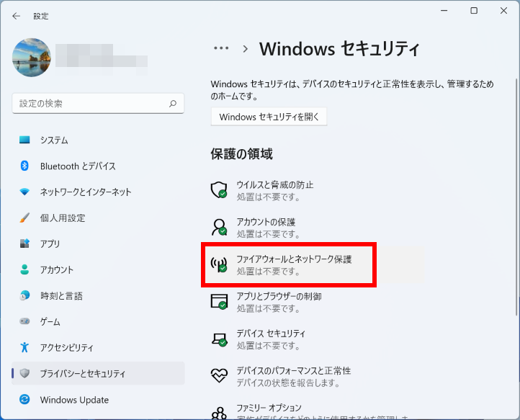Expand the breadcrumb ellipsis menu
The width and height of the screenshot is (520, 420).
coord(221,48)
